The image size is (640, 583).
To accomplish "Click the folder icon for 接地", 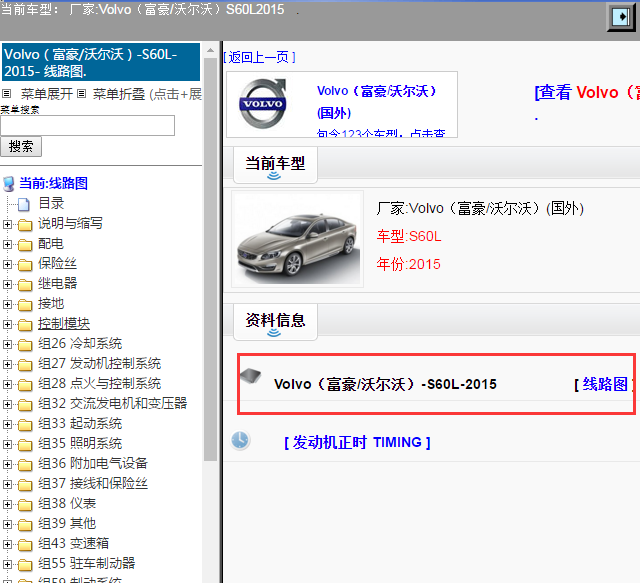I will 25,305.
